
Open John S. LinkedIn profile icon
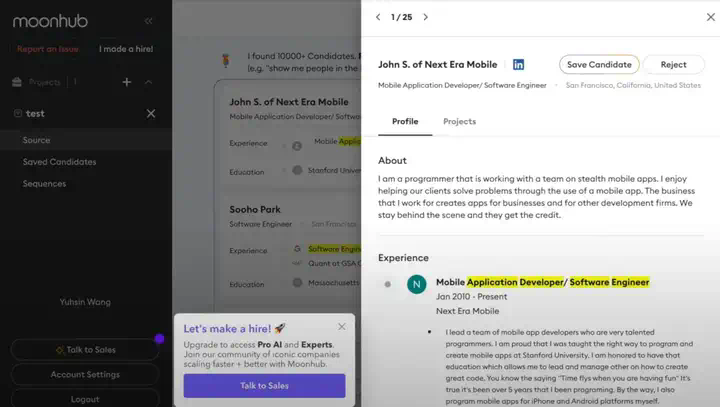[518, 65]
